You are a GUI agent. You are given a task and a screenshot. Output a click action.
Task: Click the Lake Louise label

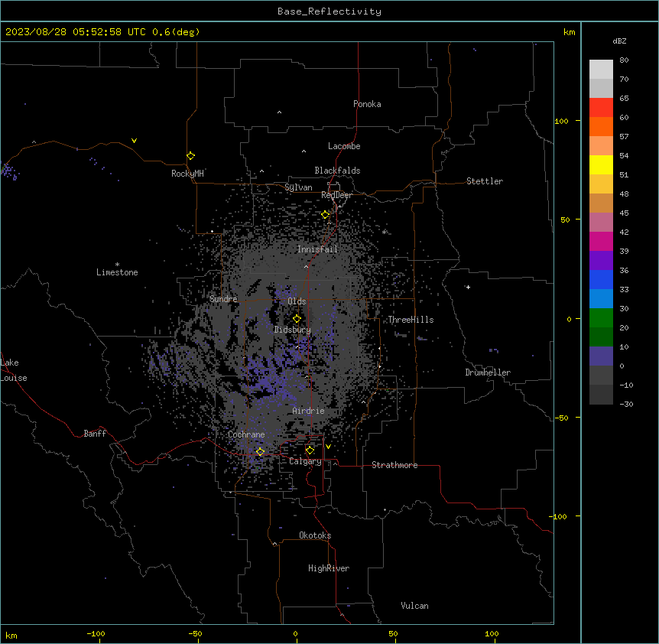click(x=14, y=370)
